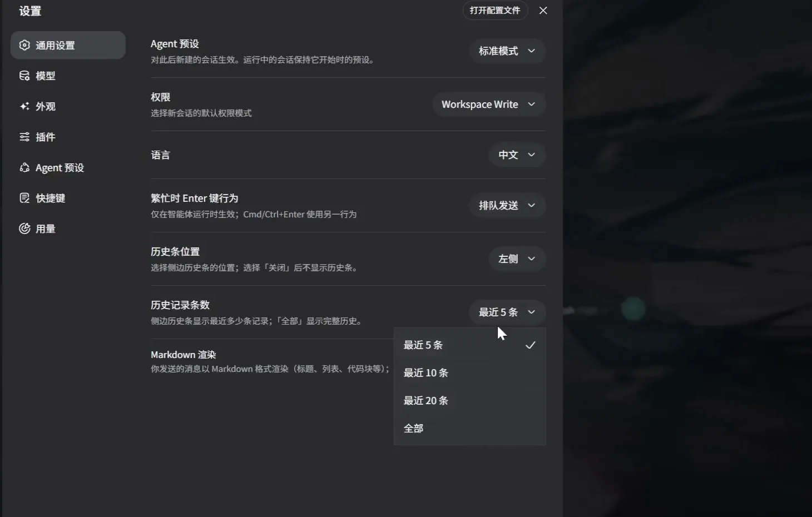The height and width of the screenshot is (517, 812).
Task: Click the database icon beside 模型
Action: pos(24,76)
